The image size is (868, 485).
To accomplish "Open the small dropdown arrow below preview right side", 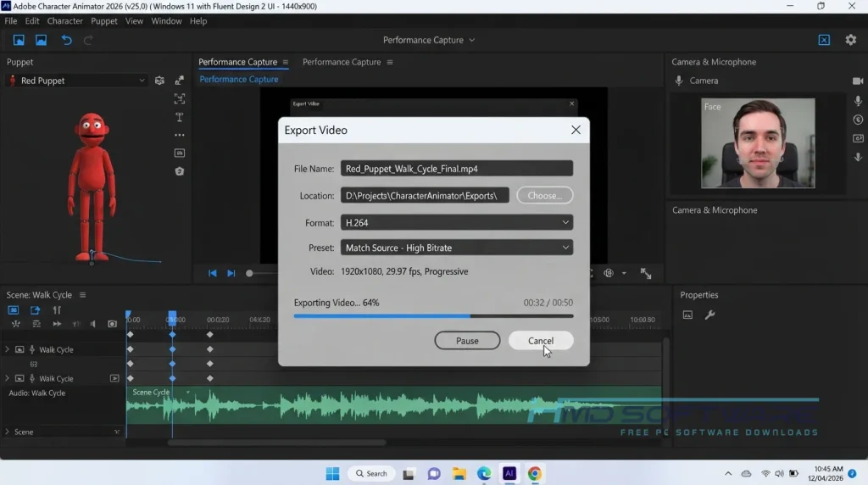I will 624,273.
